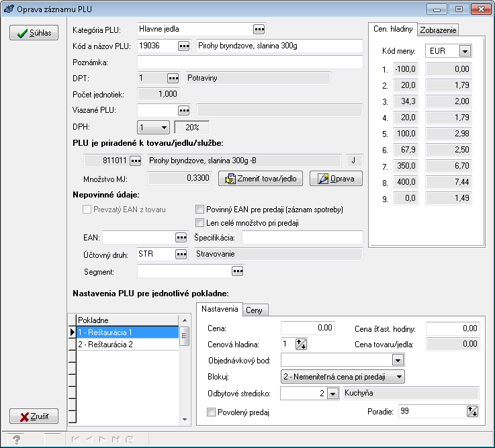Go to the last record arrow
The image size is (495, 448).
click(x=116, y=439)
